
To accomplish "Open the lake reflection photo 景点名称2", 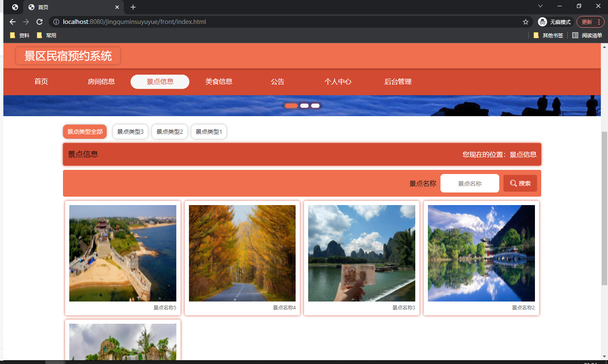I will (481, 253).
